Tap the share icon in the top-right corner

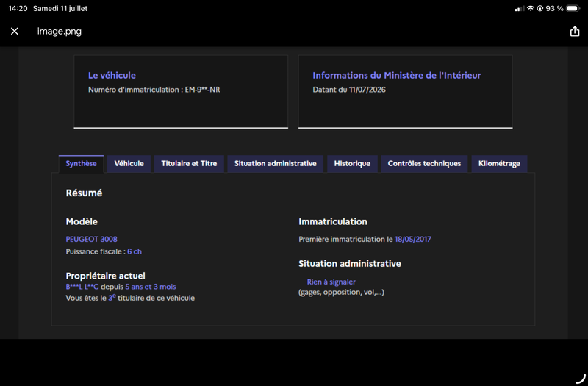tap(575, 31)
